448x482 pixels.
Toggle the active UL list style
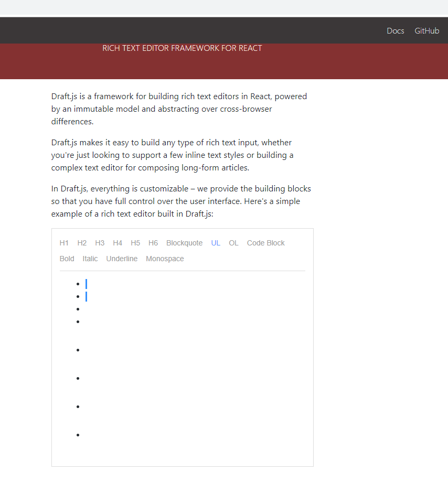click(216, 243)
